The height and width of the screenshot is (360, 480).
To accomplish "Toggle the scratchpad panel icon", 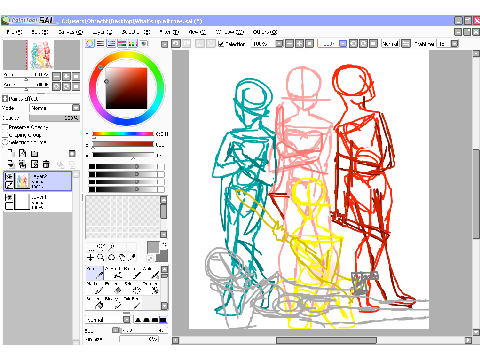I will (144, 44).
